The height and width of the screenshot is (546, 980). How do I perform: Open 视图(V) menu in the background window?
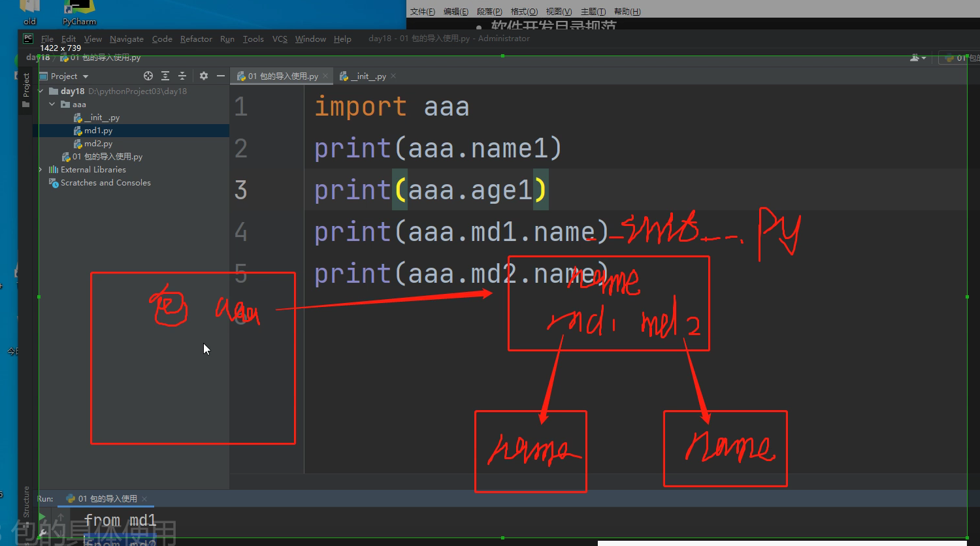pyautogui.click(x=559, y=12)
